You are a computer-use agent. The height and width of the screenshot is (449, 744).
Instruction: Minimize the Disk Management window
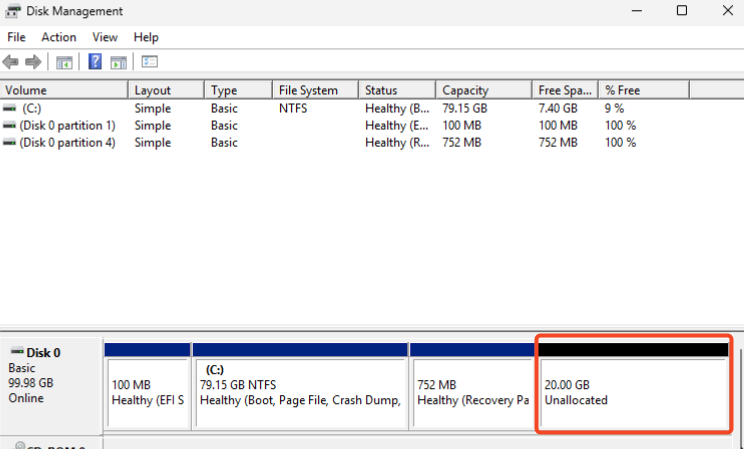[x=637, y=10]
